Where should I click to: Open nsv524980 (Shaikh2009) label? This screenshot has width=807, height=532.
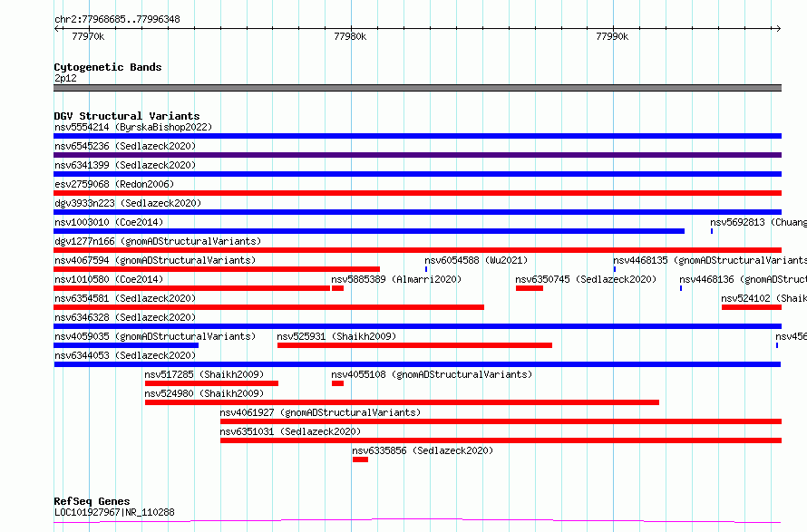(x=204, y=393)
